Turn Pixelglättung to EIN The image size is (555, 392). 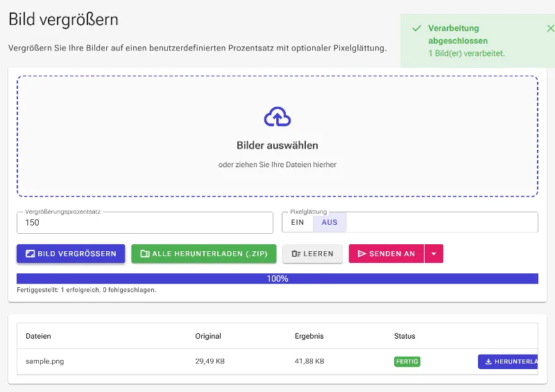(298, 223)
